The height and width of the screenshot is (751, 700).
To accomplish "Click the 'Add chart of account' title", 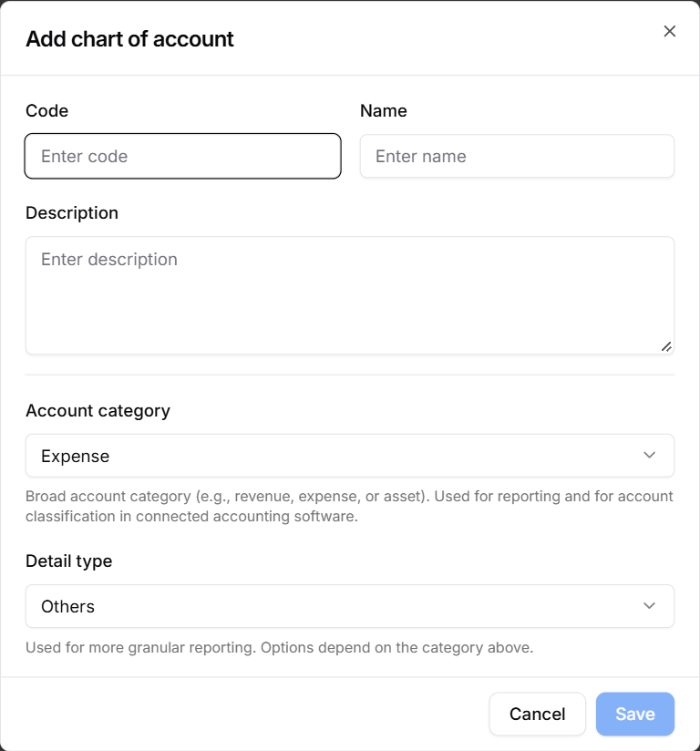I will [129, 39].
